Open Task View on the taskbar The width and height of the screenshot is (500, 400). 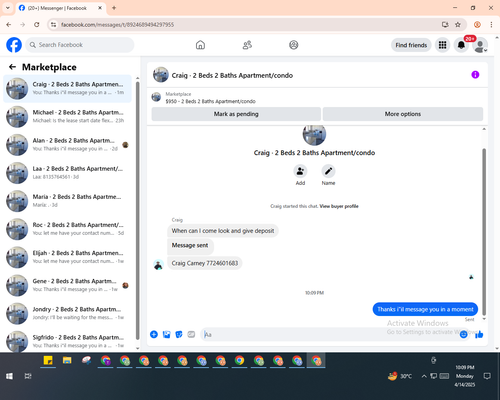(28, 376)
